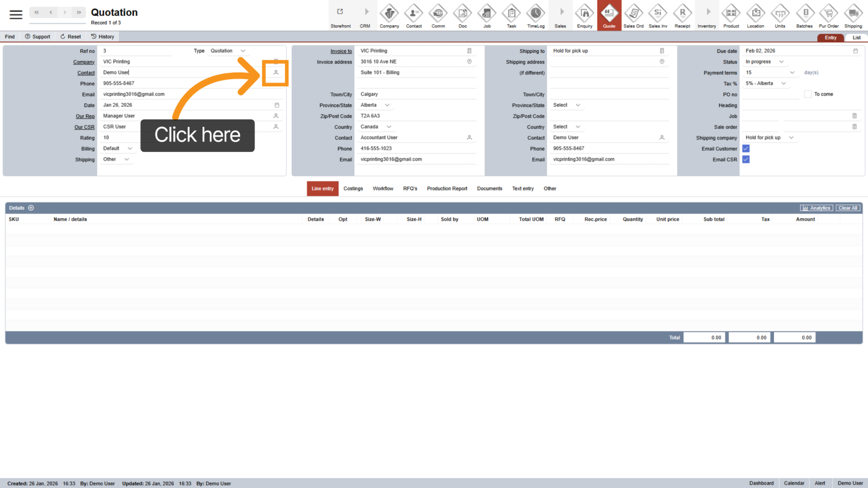Toggle the To come checkbox
This screenshot has height=488, width=868.
pyautogui.click(x=808, y=94)
